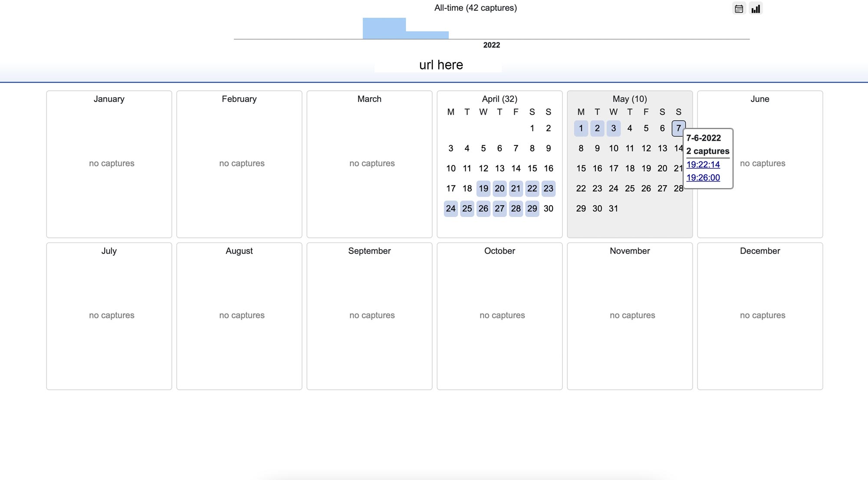
Task: Click the 7-6-2022 popup title
Action: tap(703, 138)
